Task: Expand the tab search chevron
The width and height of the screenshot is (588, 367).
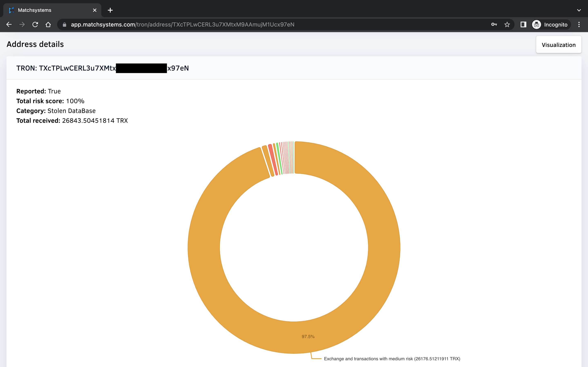Action: [579, 10]
